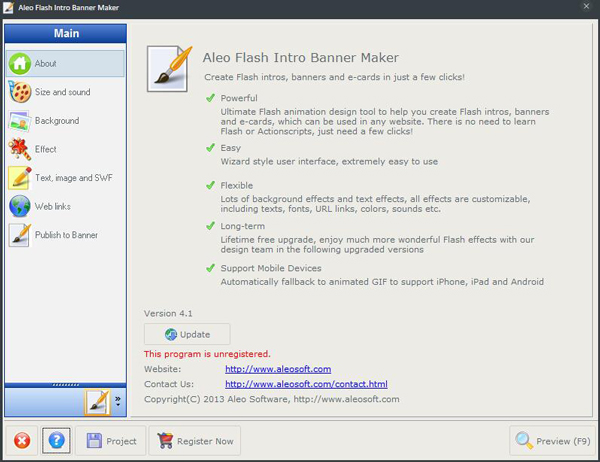This screenshot has height=462, width=600.
Task: Click "This program is unregistered." notice
Action: (x=207, y=354)
